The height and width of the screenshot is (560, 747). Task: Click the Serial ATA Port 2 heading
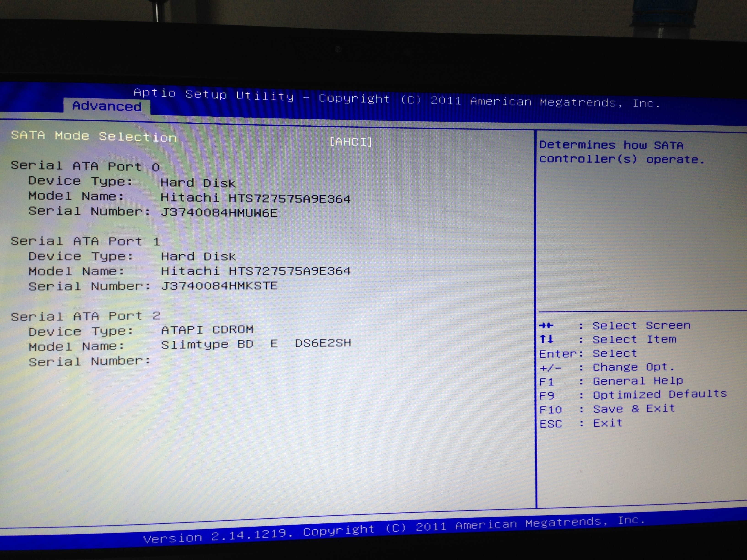[85, 316]
